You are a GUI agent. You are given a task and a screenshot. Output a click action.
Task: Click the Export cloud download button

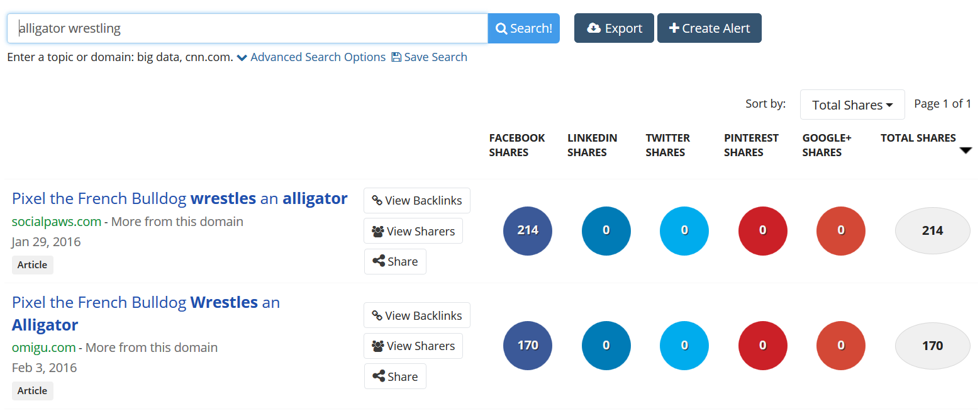(x=613, y=28)
